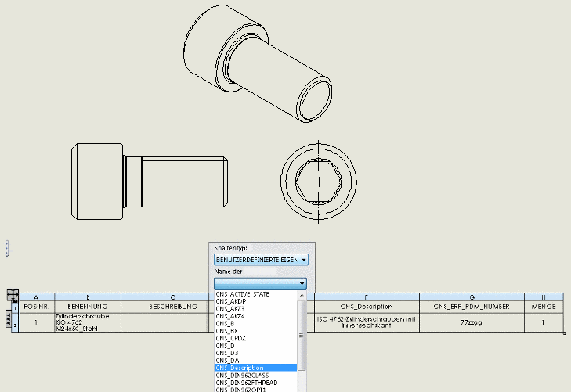The width and height of the screenshot is (571, 392).
Task: Select the side view of the screw
Action: click(x=150, y=182)
